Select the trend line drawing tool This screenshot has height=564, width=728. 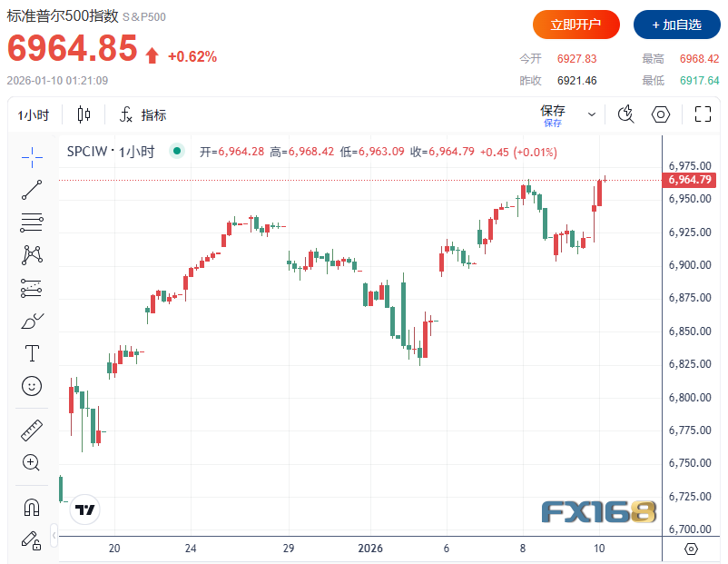tap(32, 189)
